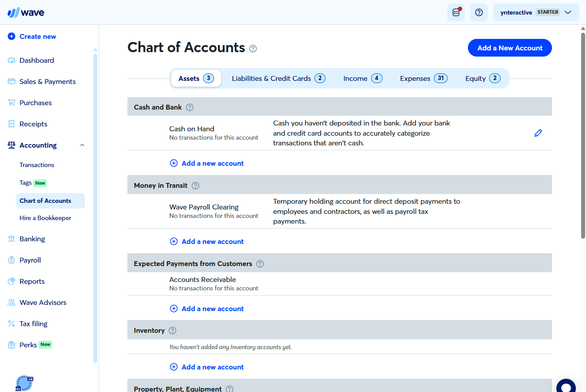Image resolution: width=586 pixels, height=392 pixels.
Task: Click the Banking building icon
Action: click(x=11, y=239)
